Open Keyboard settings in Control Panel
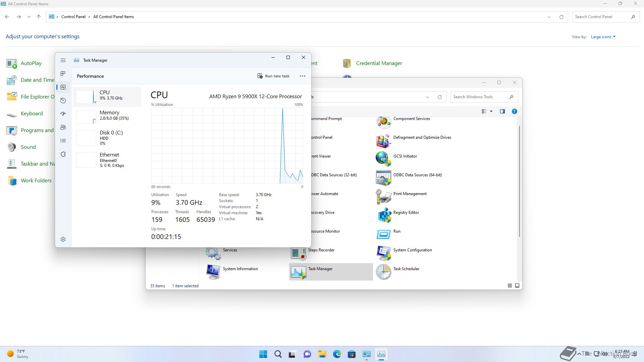The image size is (644, 362). coord(25,114)
